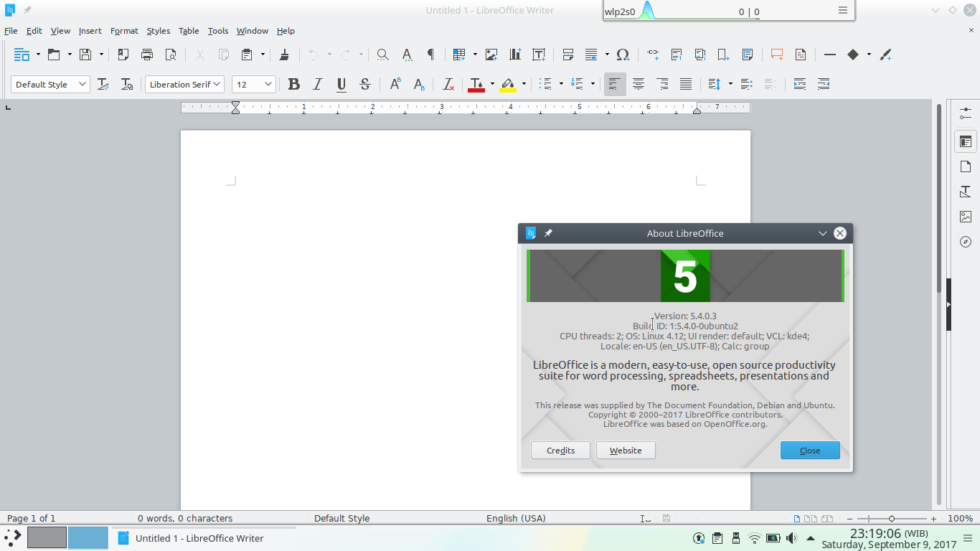Click the Export as PDF icon

pos(123,55)
